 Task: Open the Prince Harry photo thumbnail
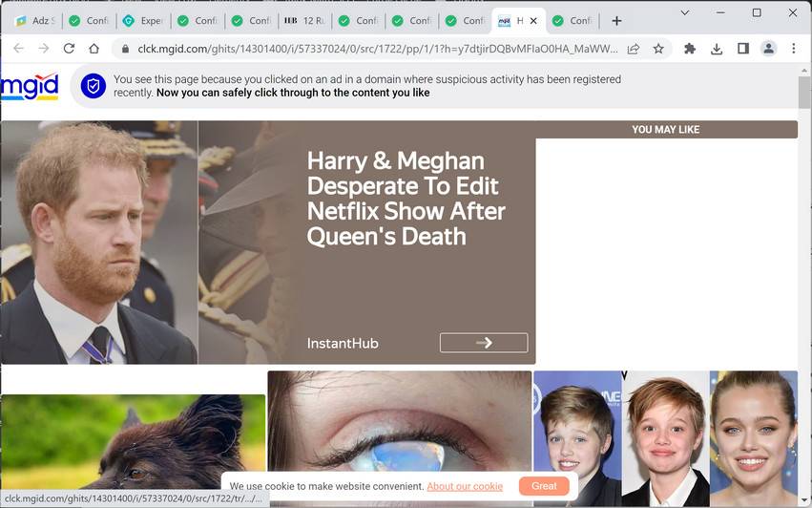pos(99,243)
